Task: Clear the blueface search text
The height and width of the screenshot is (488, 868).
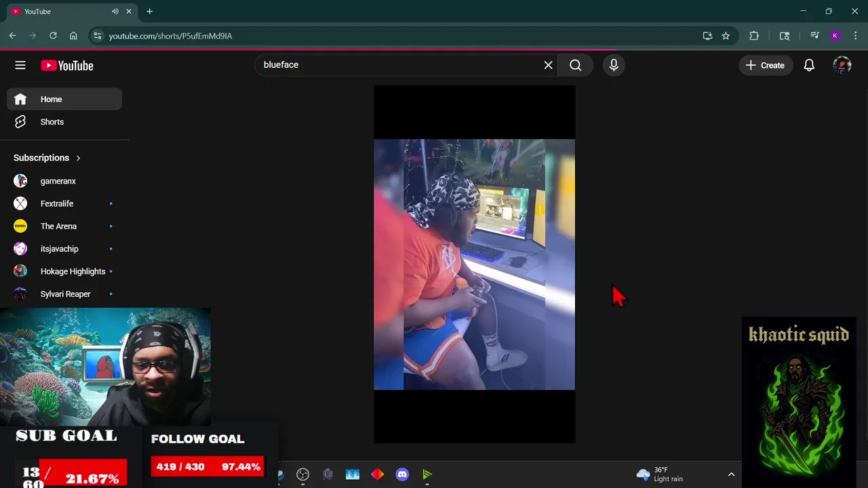Action: [x=548, y=65]
